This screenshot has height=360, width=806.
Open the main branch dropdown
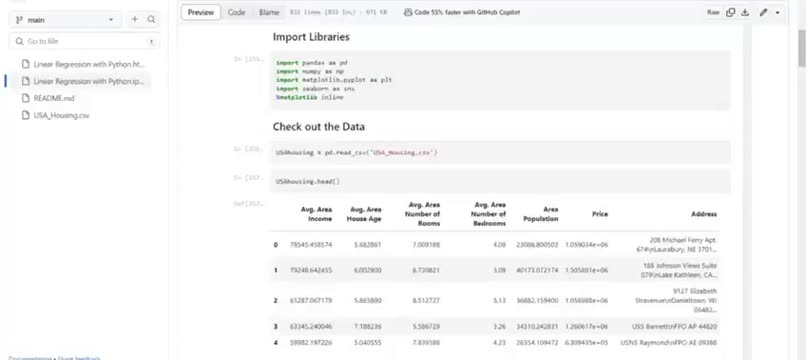pos(65,20)
